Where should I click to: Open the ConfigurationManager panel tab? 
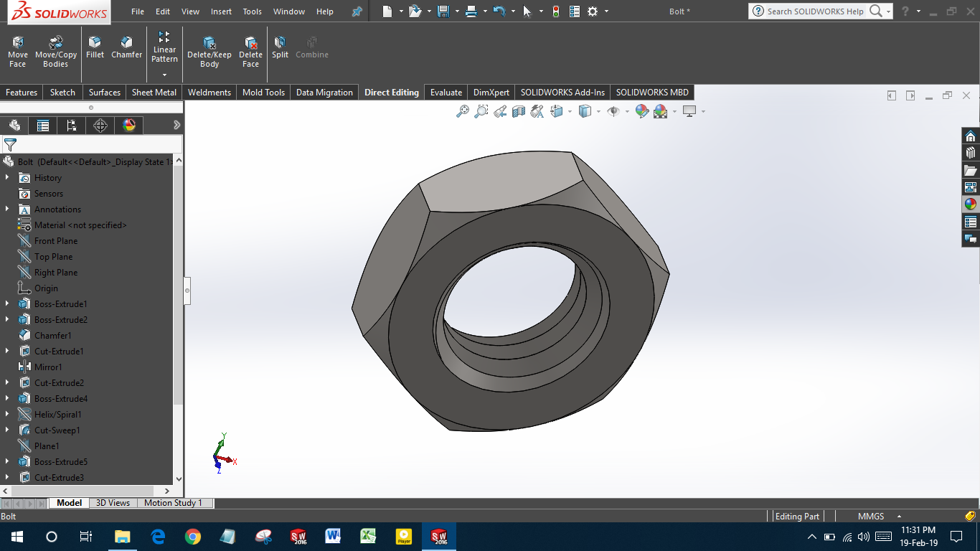(x=72, y=126)
